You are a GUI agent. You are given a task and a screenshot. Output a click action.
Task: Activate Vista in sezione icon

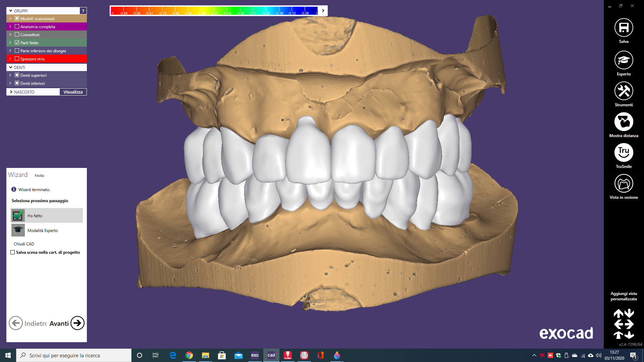tap(624, 184)
